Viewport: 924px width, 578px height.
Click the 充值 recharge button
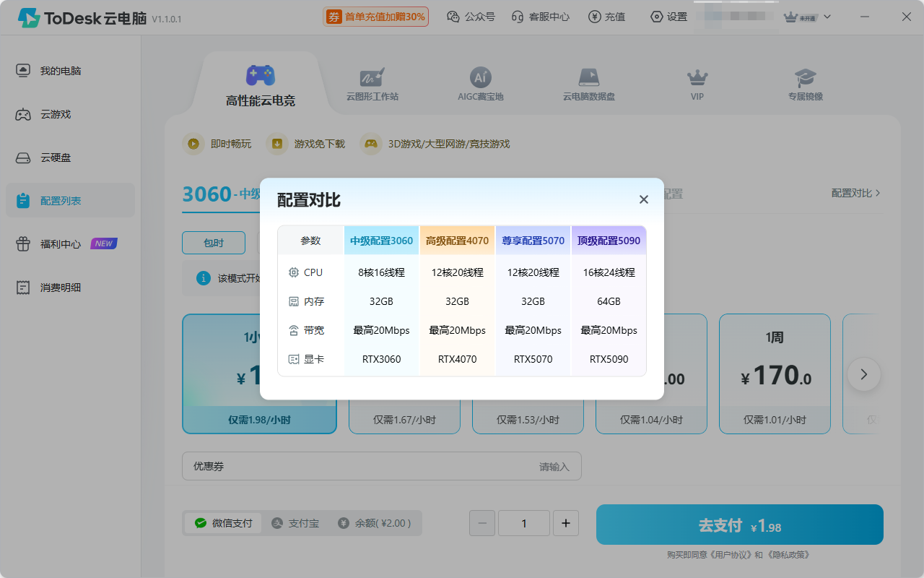(x=607, y=17)
